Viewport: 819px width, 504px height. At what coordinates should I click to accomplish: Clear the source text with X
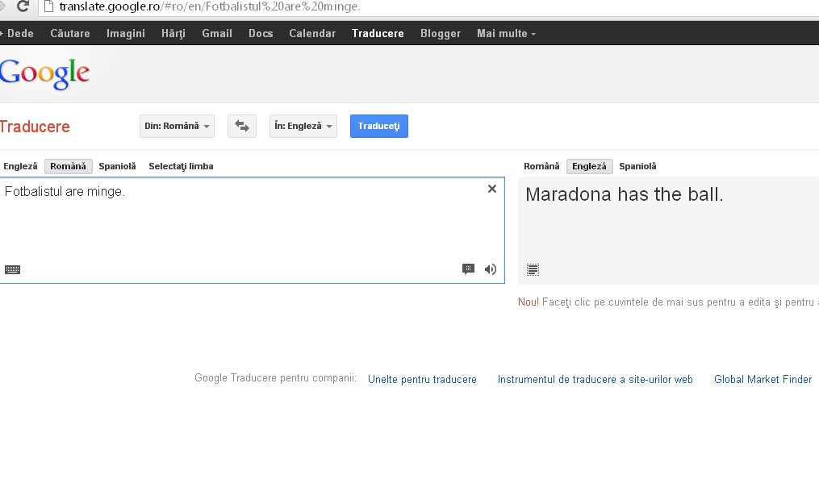coord(492,189)
